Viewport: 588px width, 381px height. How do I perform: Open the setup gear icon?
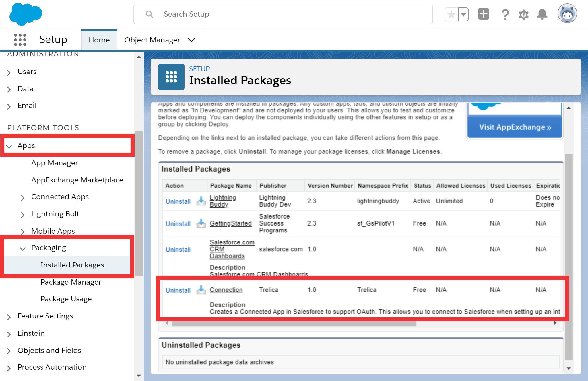point(523,15)
